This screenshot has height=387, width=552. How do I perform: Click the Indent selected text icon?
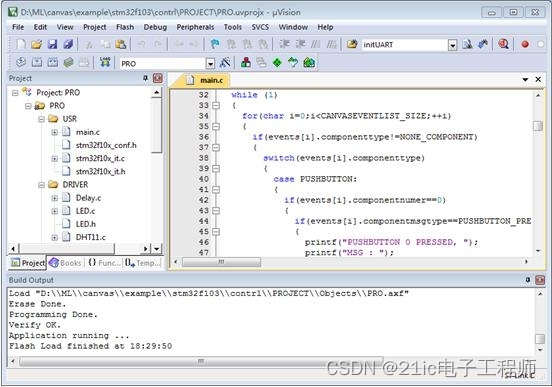click(284, 44)
